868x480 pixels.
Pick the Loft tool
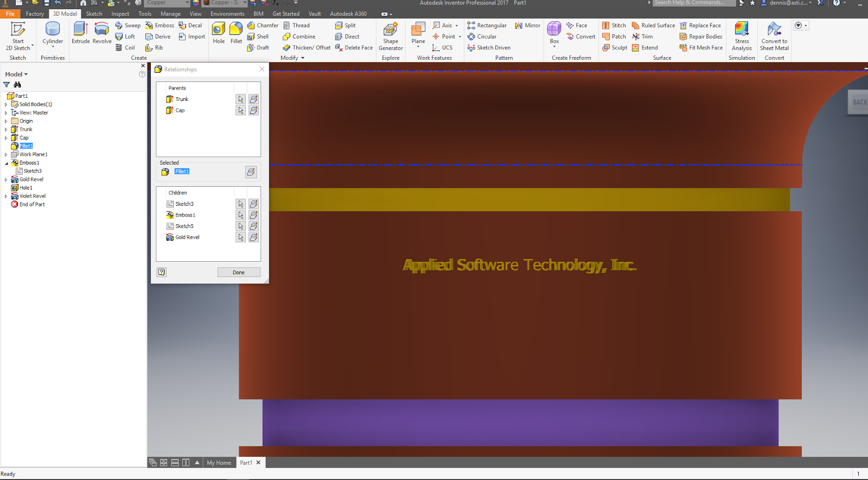pos(125,36)
